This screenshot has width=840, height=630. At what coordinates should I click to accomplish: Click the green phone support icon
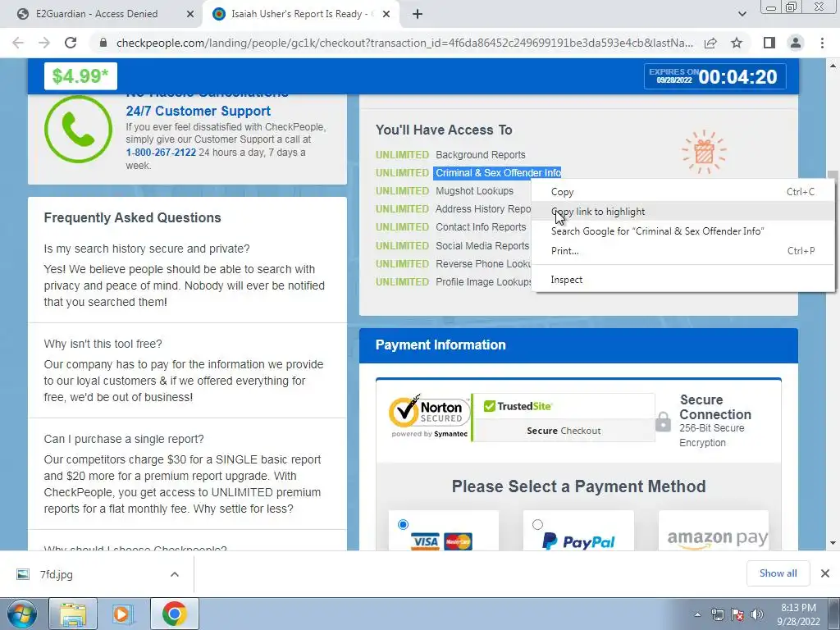click(x=78, y=129)
